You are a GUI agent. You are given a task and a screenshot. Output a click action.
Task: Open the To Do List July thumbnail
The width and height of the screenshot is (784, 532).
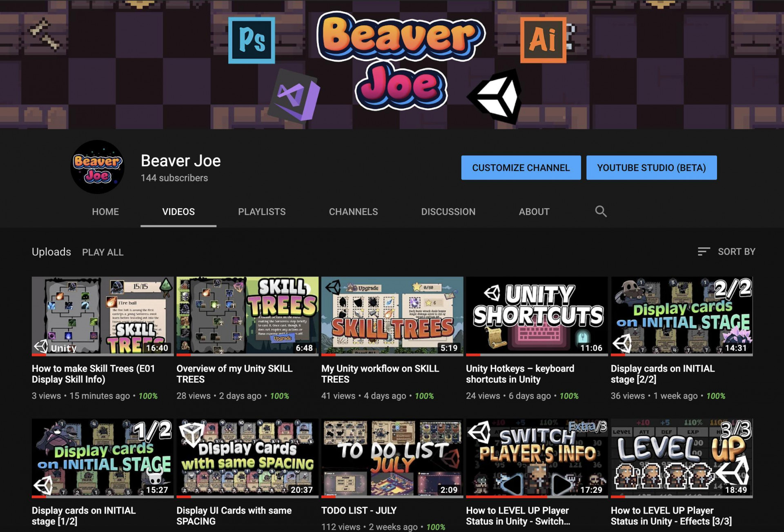(x=392, y=457)
